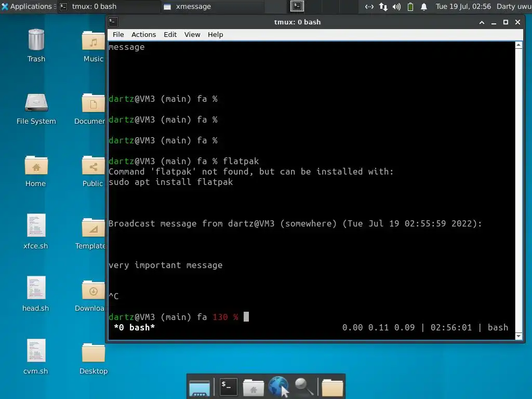Select the Downloads folder icon
This screenshot has height=399, width=532.
(x=94, y=290)
